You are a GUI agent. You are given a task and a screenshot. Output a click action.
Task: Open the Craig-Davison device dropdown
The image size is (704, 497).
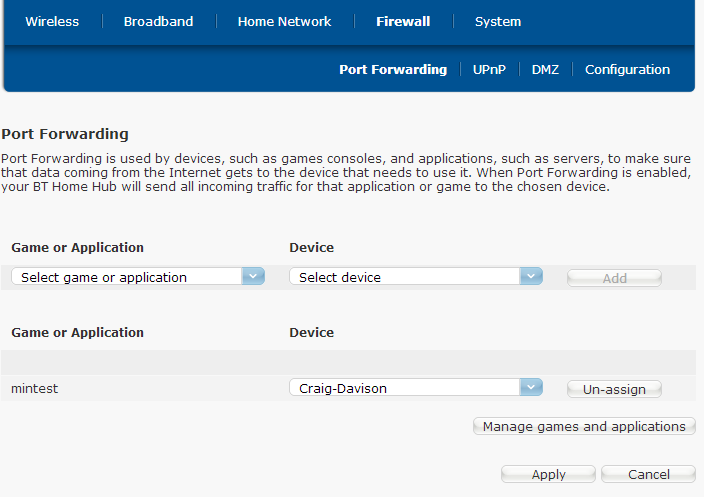point(415,388)
